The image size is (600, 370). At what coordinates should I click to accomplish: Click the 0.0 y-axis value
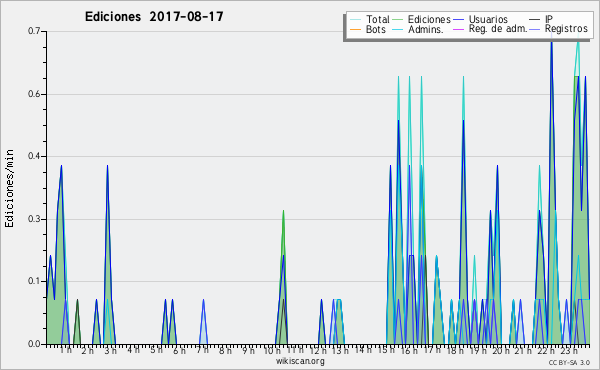click(x=34, y=344)
